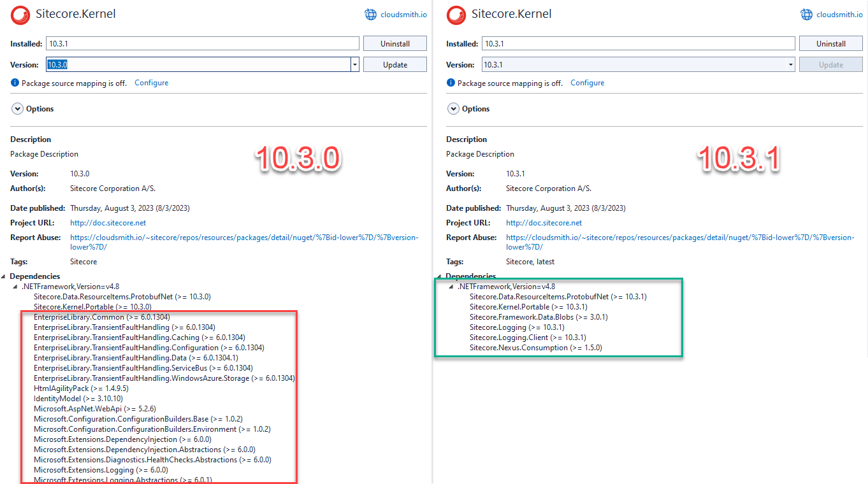Image resolution: width=868 pixels, height=484 pixels.
Task: Click the Installed field in right panel
Action: [639, 44]
